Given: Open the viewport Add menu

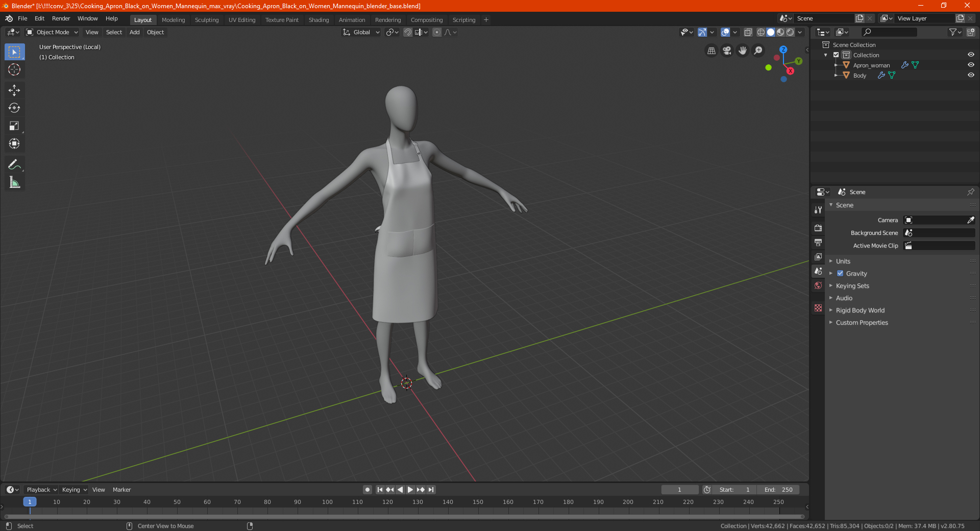Looking at the screenshot, I should (134, 32).
